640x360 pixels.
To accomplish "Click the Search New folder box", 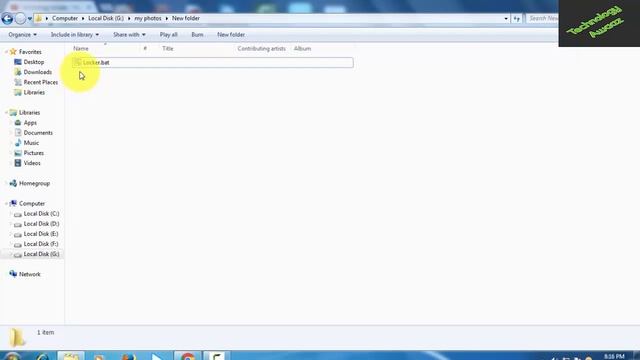I will click(x=542, y=18).
